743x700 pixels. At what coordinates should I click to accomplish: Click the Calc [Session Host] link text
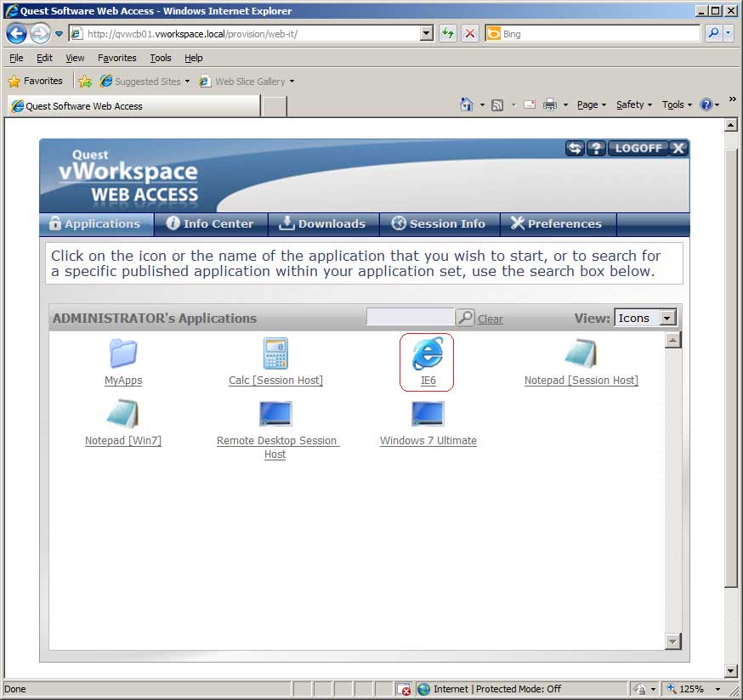pos(275,381)
